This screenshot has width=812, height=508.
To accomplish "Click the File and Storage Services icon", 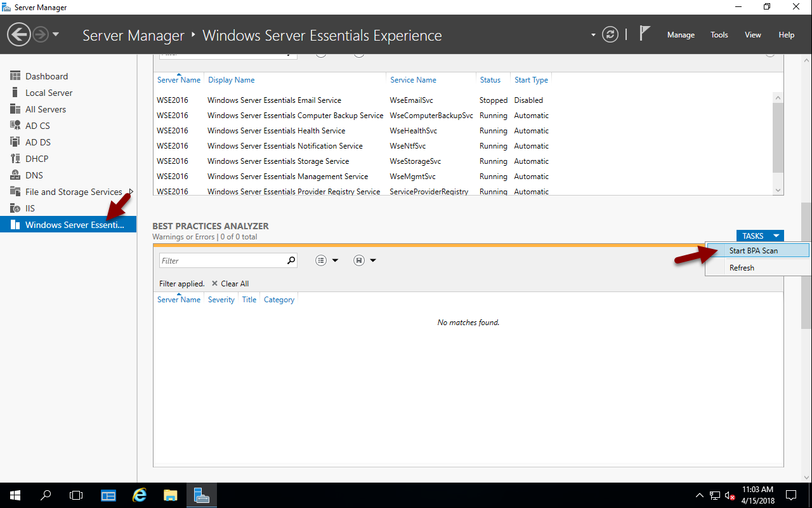I will pos(15,192).
